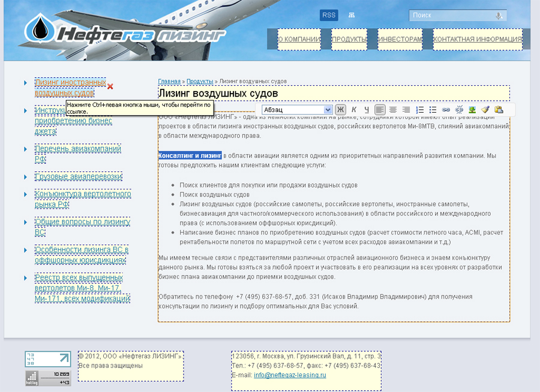Click the remove link icon

(x=459, y=110)
